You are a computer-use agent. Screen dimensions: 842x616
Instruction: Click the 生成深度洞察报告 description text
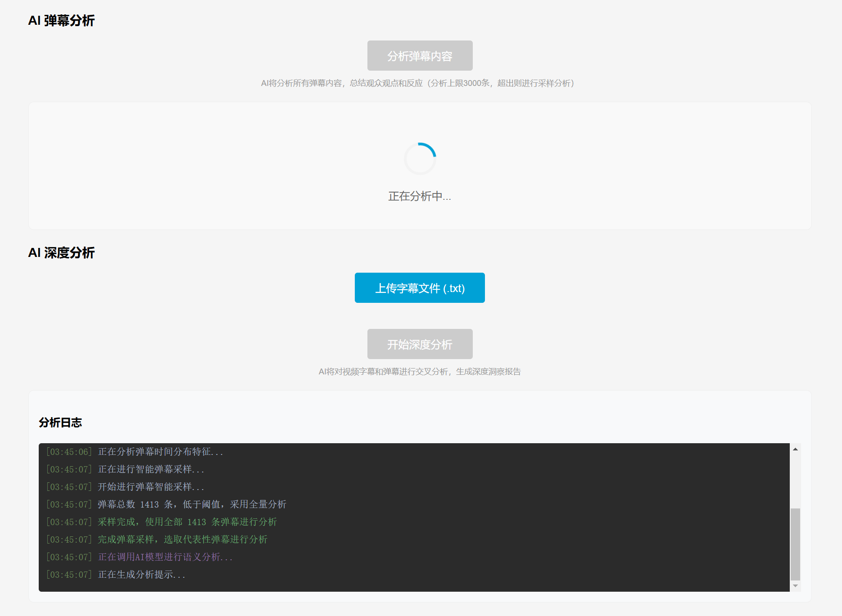pos(488,372)
